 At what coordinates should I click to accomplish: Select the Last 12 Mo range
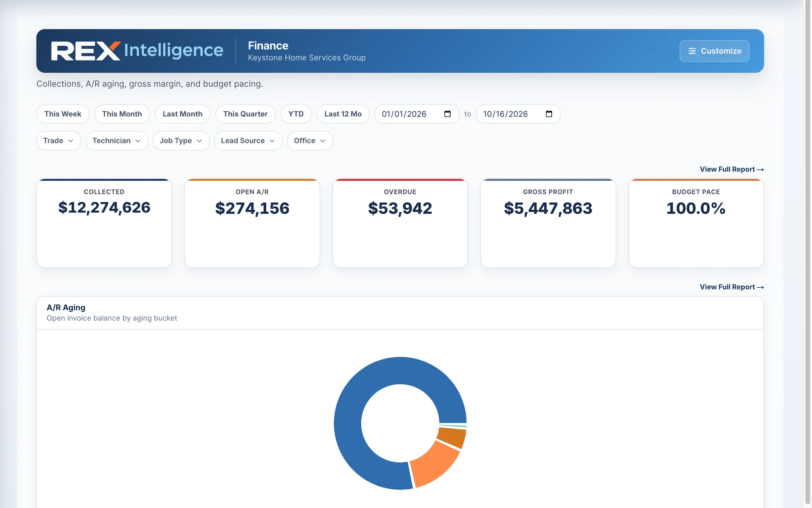[x=343, y=114]
